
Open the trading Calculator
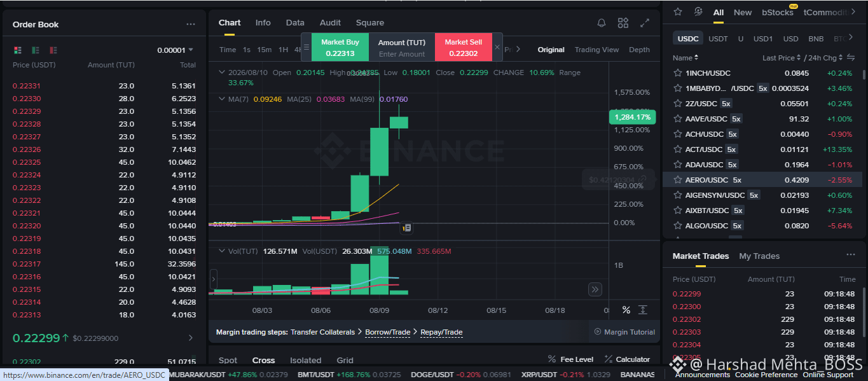point(627,359)
